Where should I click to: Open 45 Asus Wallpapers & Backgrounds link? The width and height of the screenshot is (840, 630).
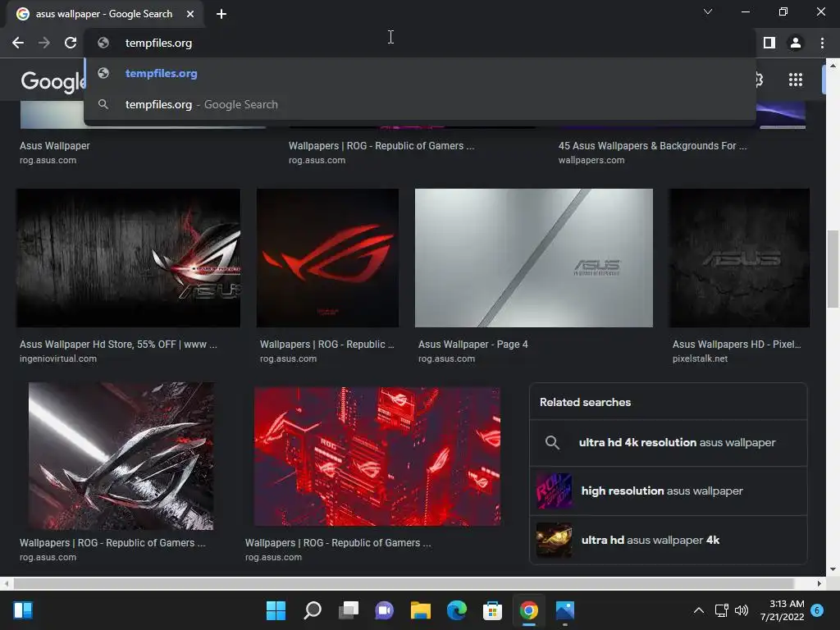(x=652, y=146)
